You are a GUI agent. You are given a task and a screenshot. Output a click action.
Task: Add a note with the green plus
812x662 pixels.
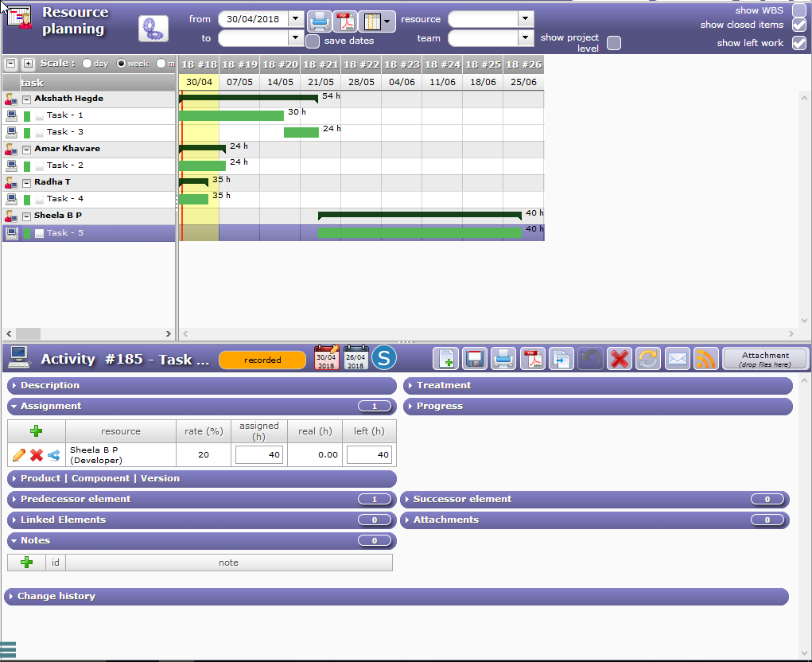27,563
